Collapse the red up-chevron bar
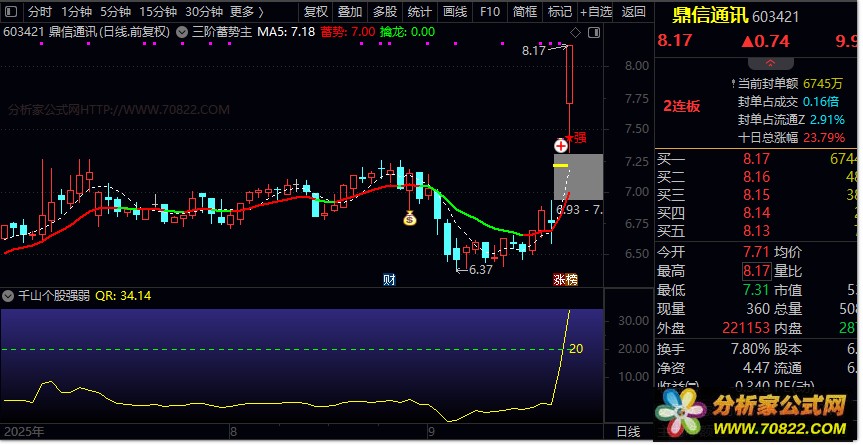Image resolution: width=863 pixels, height=445 pixels. [771, 63]
